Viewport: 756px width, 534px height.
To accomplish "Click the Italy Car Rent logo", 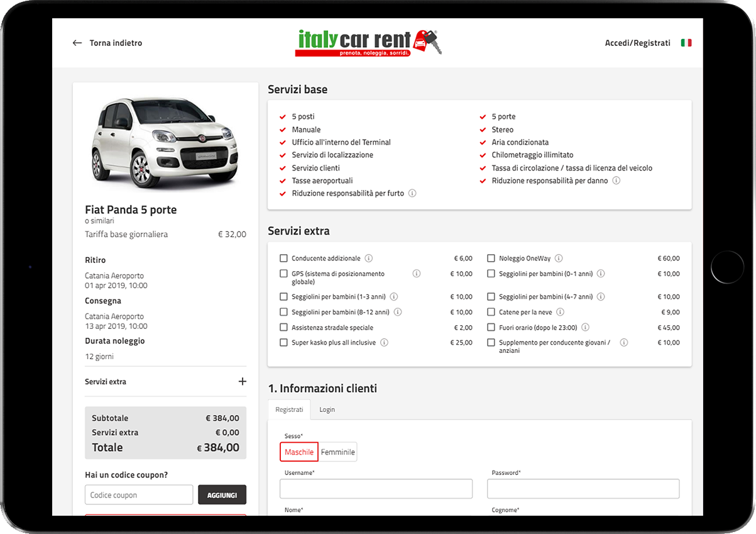I will tap(368, 43).
